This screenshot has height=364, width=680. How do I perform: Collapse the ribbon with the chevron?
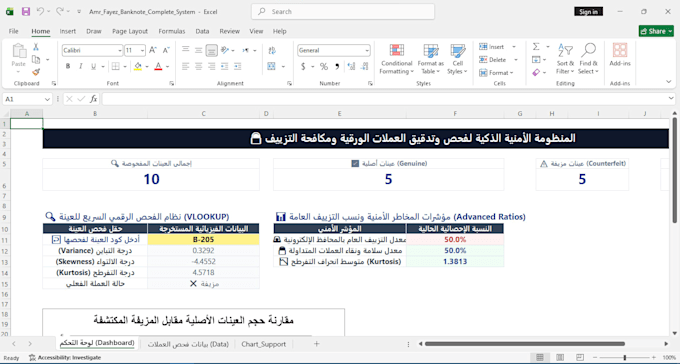pyautogui.click(x=669, y=82)
